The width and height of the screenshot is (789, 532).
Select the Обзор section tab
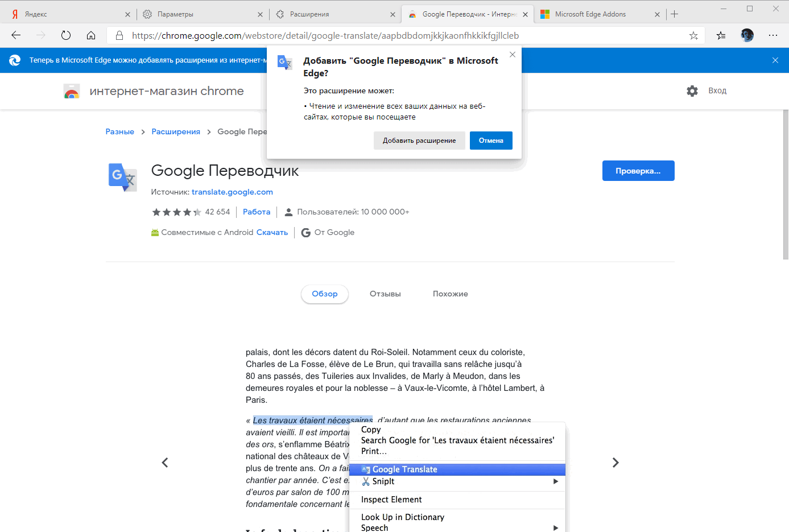[325, 294]
